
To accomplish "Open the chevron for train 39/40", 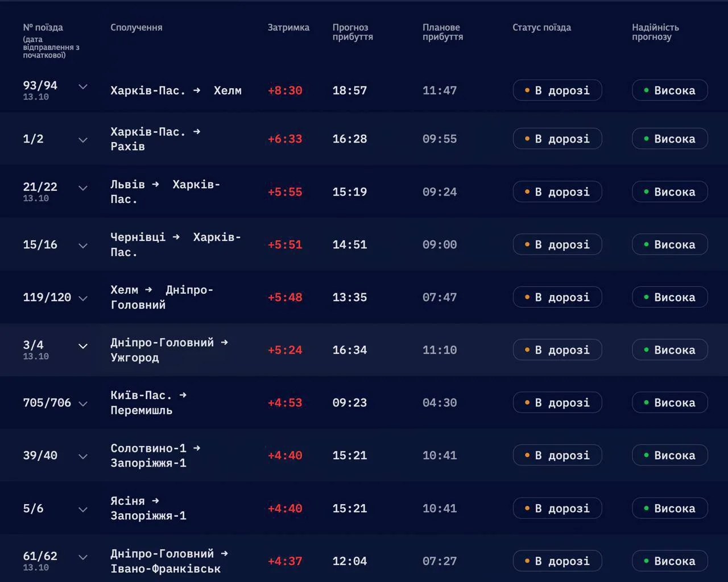I will (83, 456).
